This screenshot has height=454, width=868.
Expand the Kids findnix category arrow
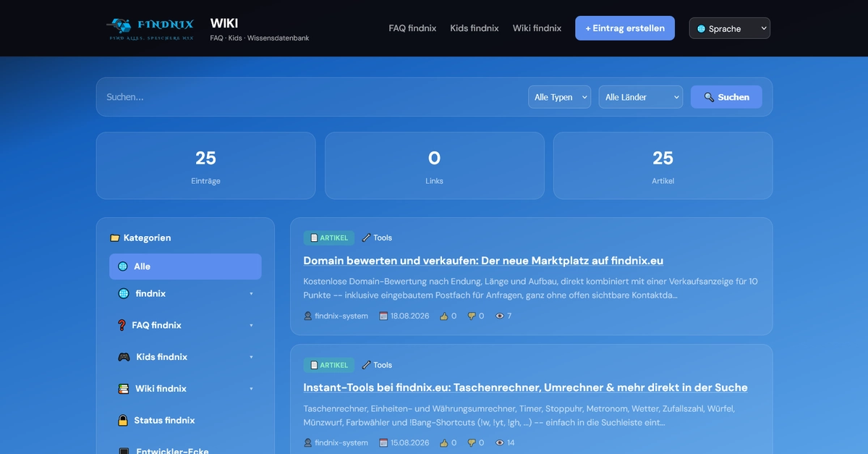[x=251, y=358]
